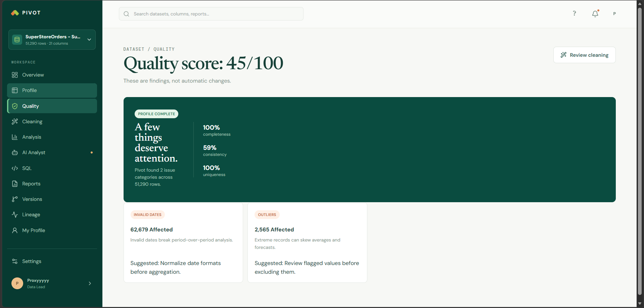Expand the Proxyyyyy user profile chevron
Screen dimensions: 644x308
(90, 283)
